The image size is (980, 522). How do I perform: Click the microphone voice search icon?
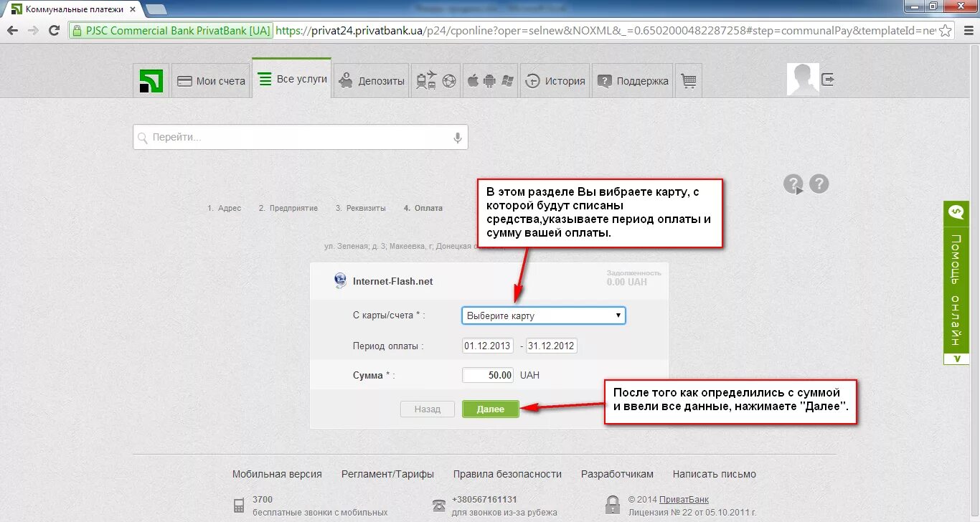pyautogui.click(x=458, y=138)
